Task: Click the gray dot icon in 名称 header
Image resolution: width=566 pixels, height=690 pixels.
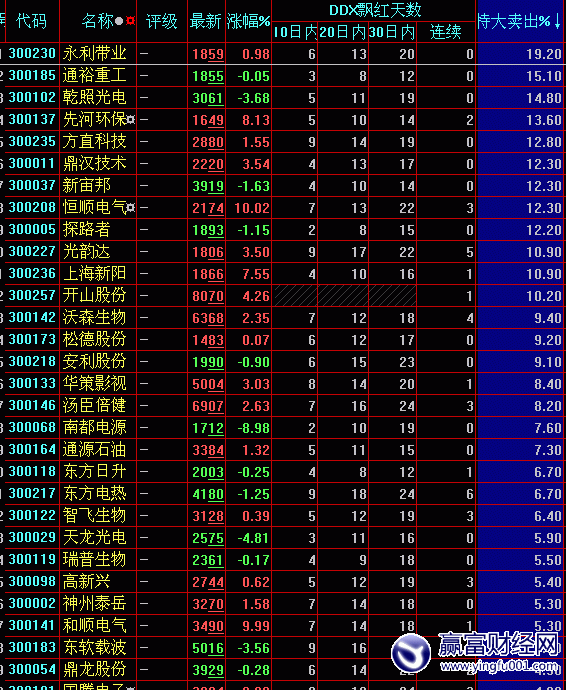Action: pos(119,21)
